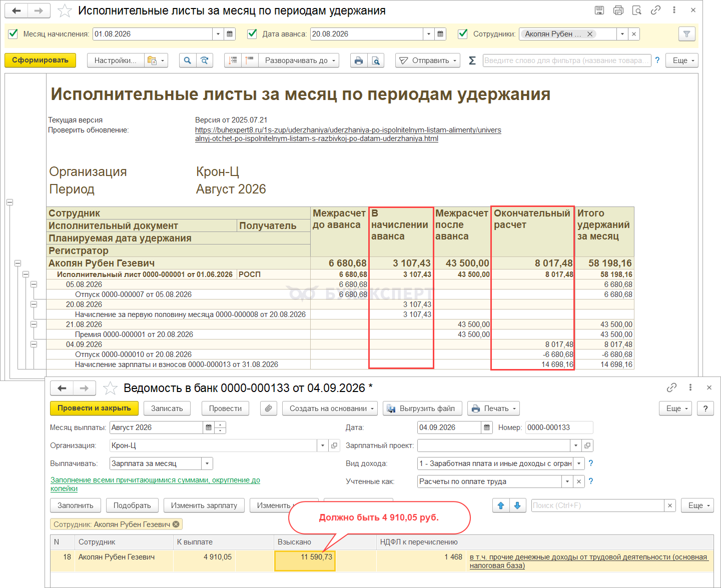Open the buhexpert8.ru update link
721x588 pixels.
pos(348,134)
